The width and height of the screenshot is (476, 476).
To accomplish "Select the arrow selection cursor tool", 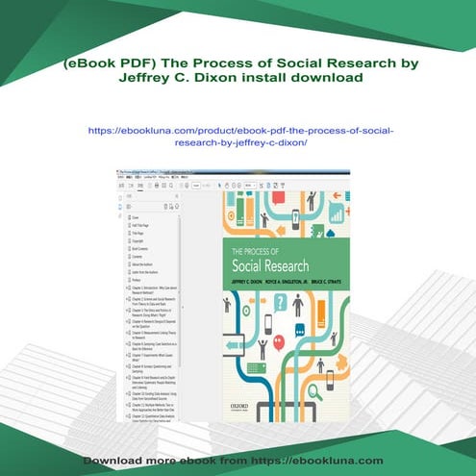I will [x=219, y=186].
